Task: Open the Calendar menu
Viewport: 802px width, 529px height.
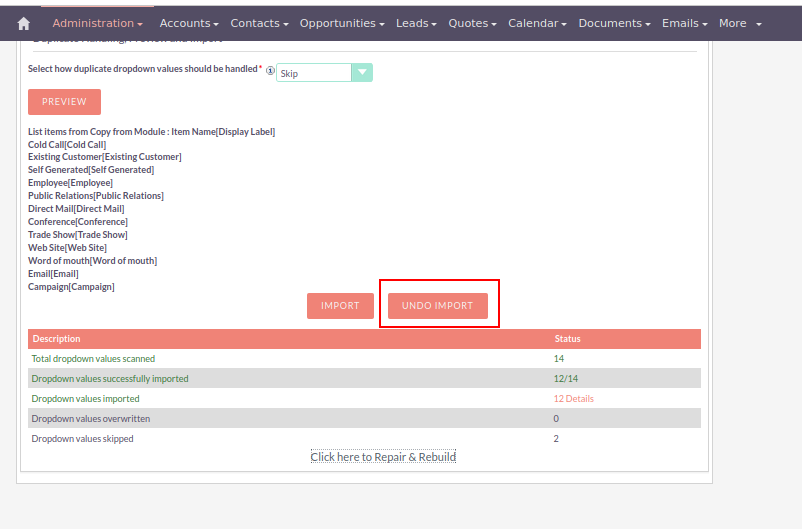Action: tap(537, 23)
